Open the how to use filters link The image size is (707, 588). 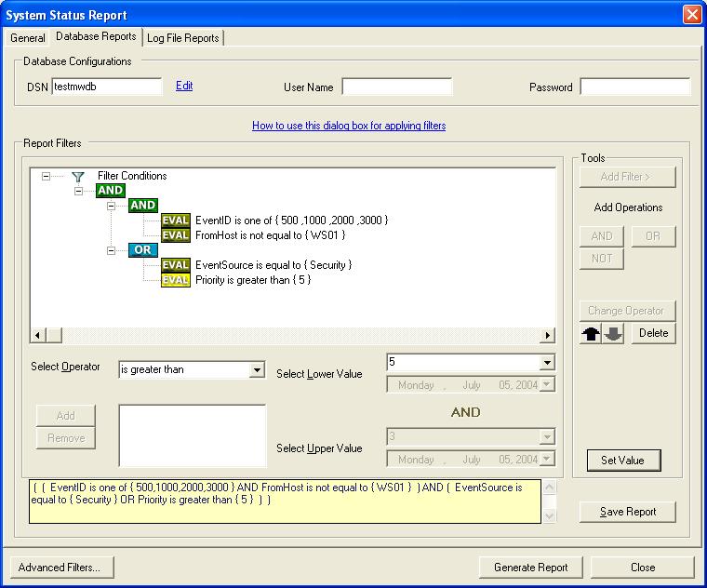[x=349, y=126]
